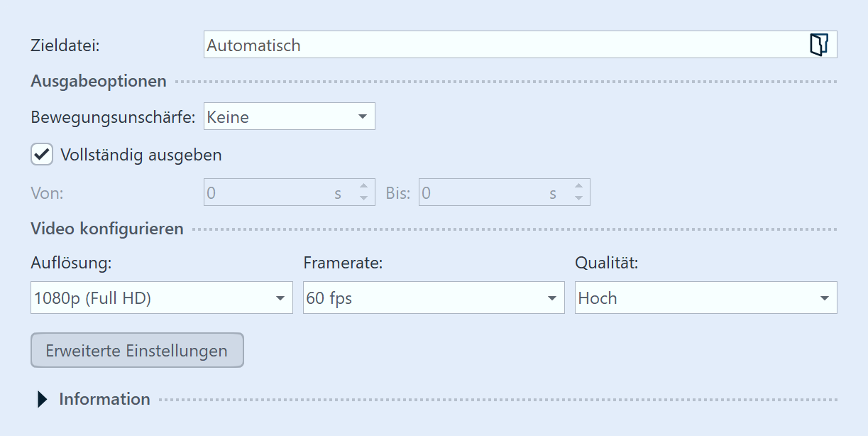Open the Bewegungsunschärfe dropdown
Screen dimensions: 868x436
coord(289,116)
